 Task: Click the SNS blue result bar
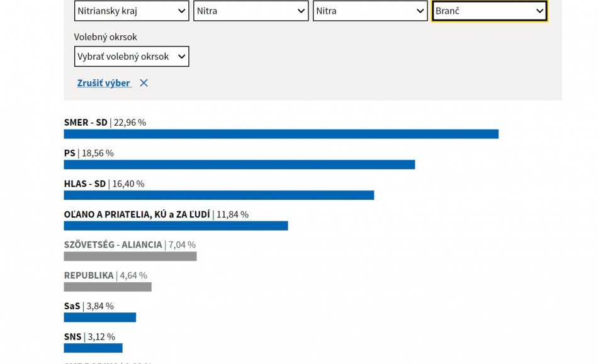(x=93, y=348)
